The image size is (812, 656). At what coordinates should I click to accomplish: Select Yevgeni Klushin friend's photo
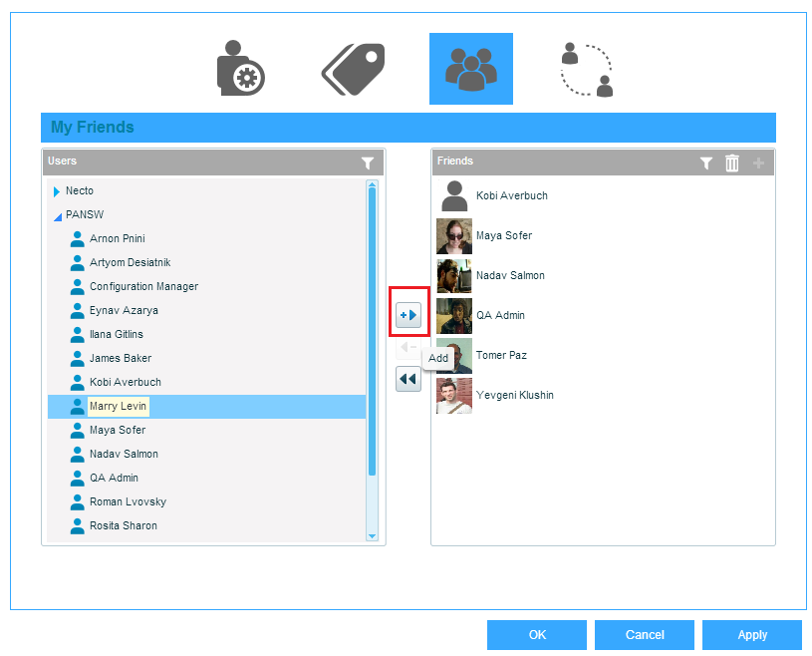point(454,395)
